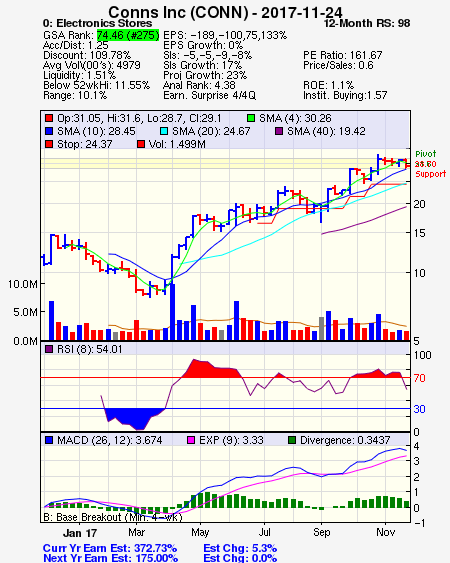Click the cyan SMA (20) legend swatch

[164, 131]
